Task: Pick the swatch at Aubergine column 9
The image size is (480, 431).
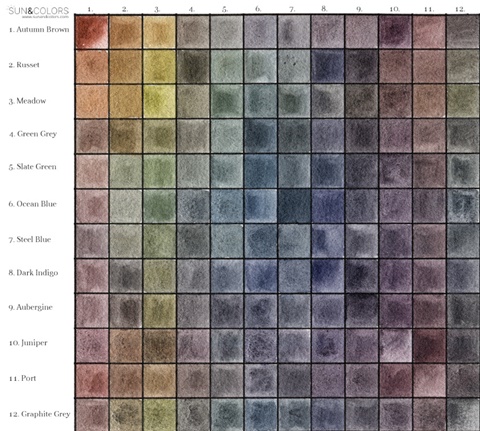Action: (362, 311)
